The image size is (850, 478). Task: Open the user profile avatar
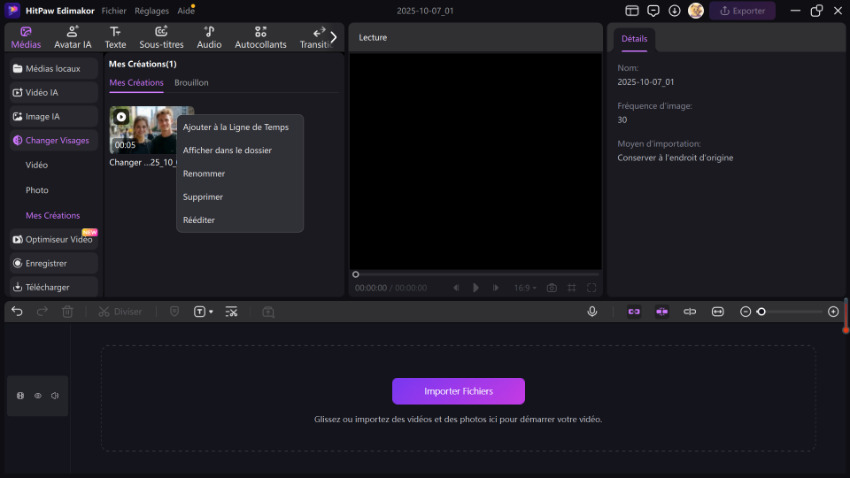pyautogui.click(x=697, y=11)
